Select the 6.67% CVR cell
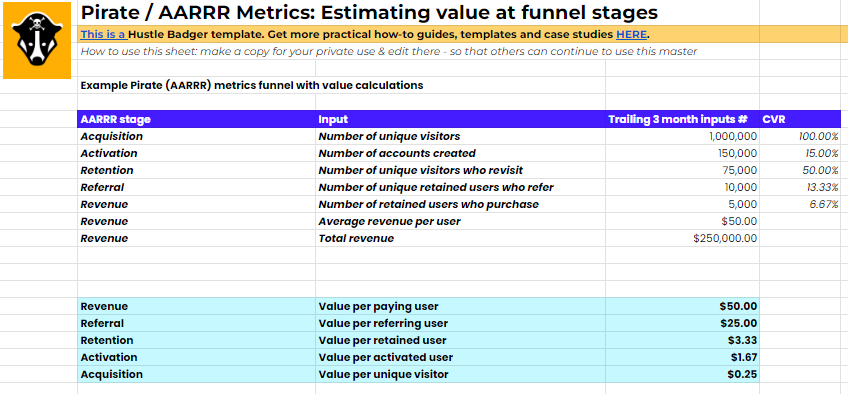 [x=800, y=204]
